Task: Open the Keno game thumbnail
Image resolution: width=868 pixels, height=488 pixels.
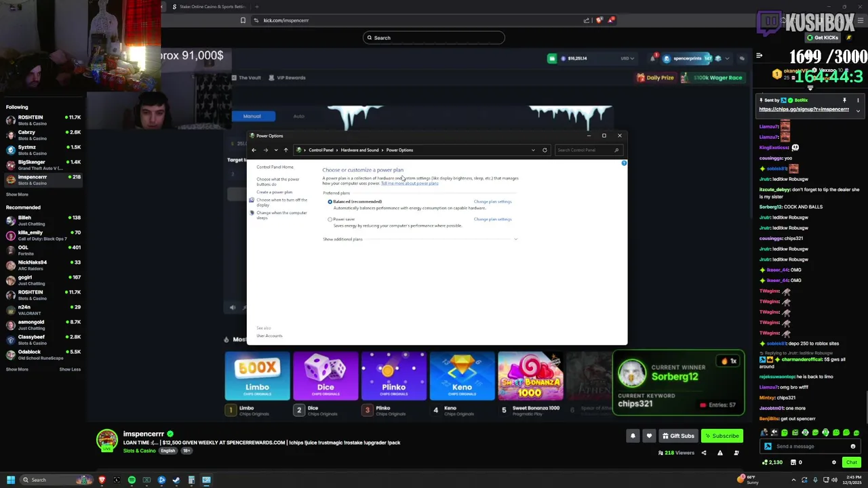Action: (462, 376)
